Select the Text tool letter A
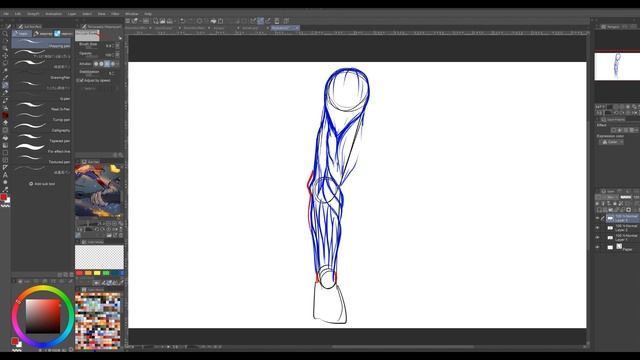The width and height of the screenshot is (640, 360). click(5, 175)
